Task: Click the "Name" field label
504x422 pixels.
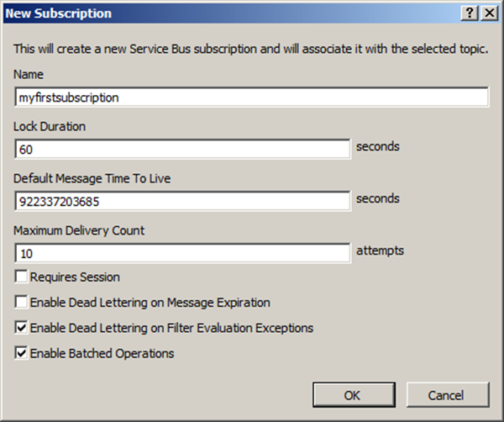Action: 29,75
